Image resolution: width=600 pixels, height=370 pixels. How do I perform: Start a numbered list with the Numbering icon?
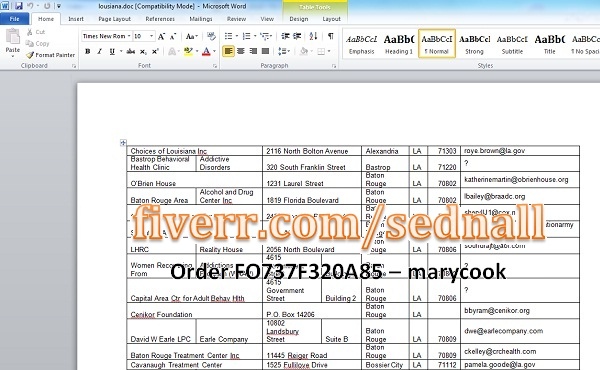246,36
